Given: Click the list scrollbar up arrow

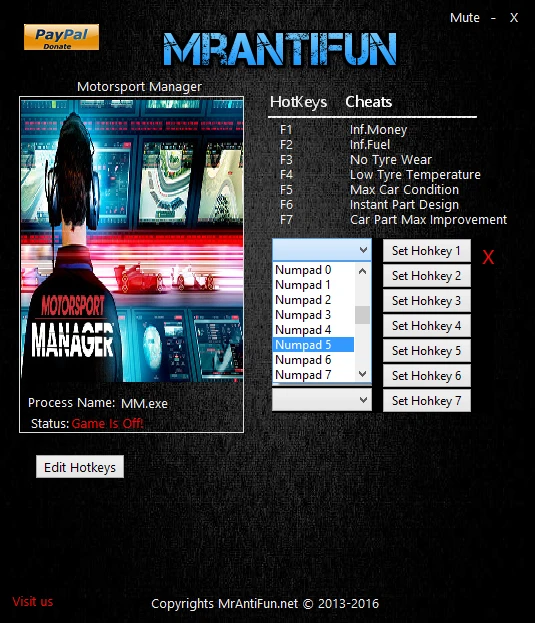Looking at the screenshot, I should coord(362,271).
